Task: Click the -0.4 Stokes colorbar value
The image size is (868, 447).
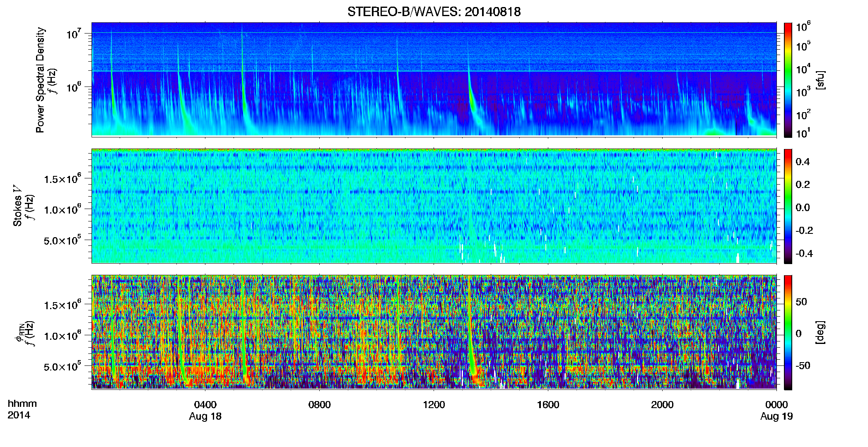Action: tap(804, 253)
